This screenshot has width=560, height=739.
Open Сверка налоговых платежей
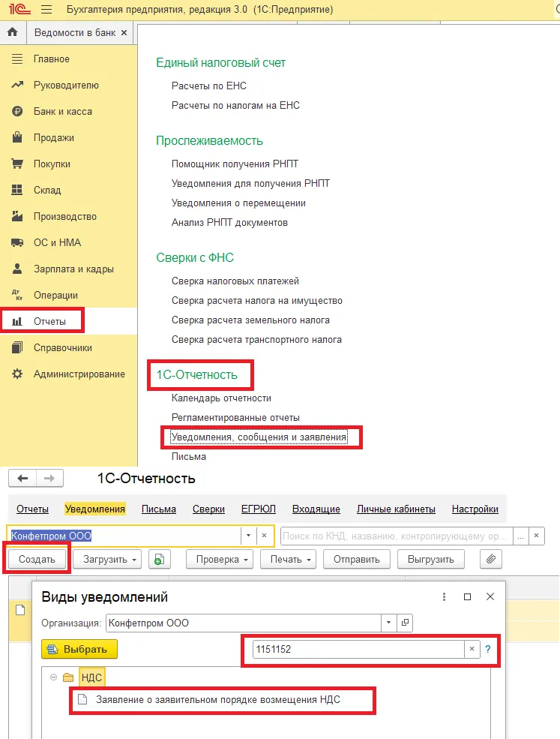[235, 281]
